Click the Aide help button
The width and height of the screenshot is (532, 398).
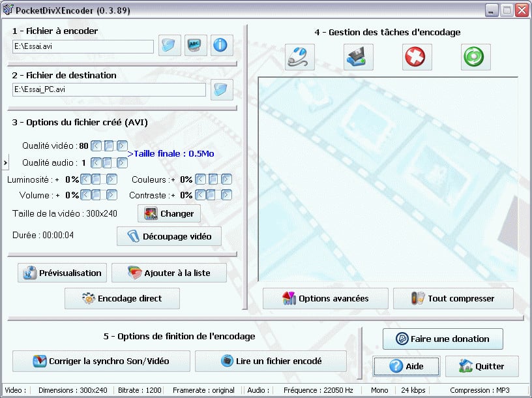click(x=406, y=366)
